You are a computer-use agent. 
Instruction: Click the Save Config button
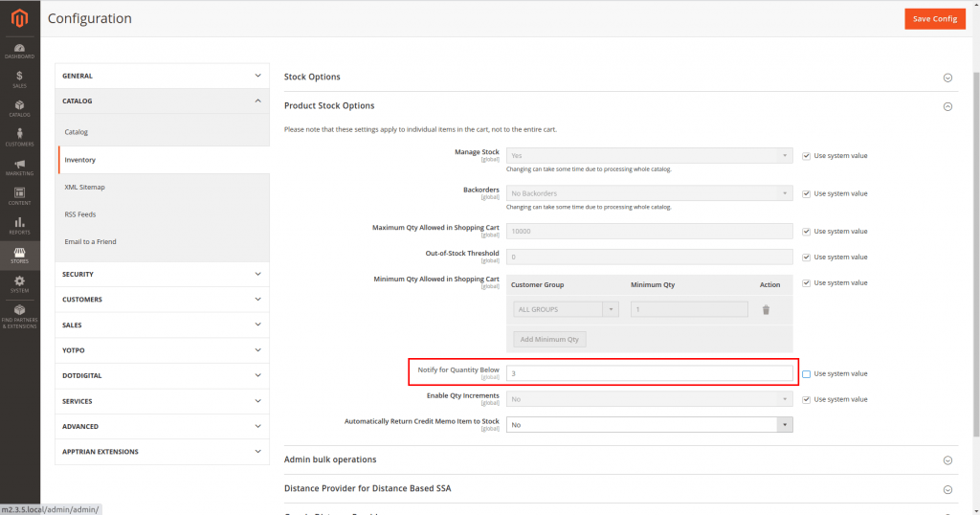point(935,19)
